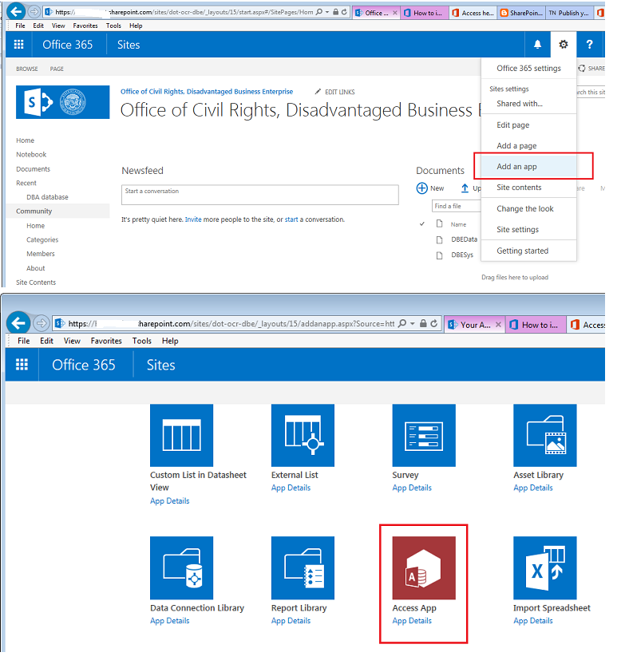Click forward arrow in top browser window
This screenshot has width=629, height=672.
[x=34, y=11]
